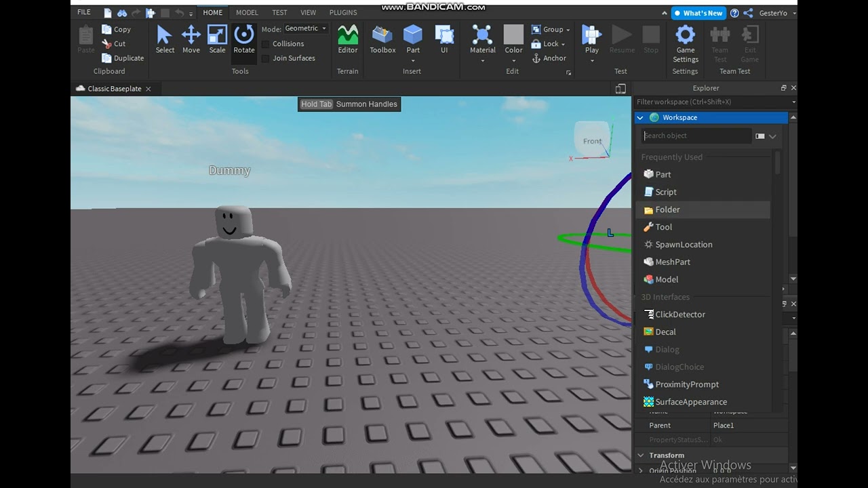868x488 pixels.
Task: Click the What's New button
Action: 698,13
